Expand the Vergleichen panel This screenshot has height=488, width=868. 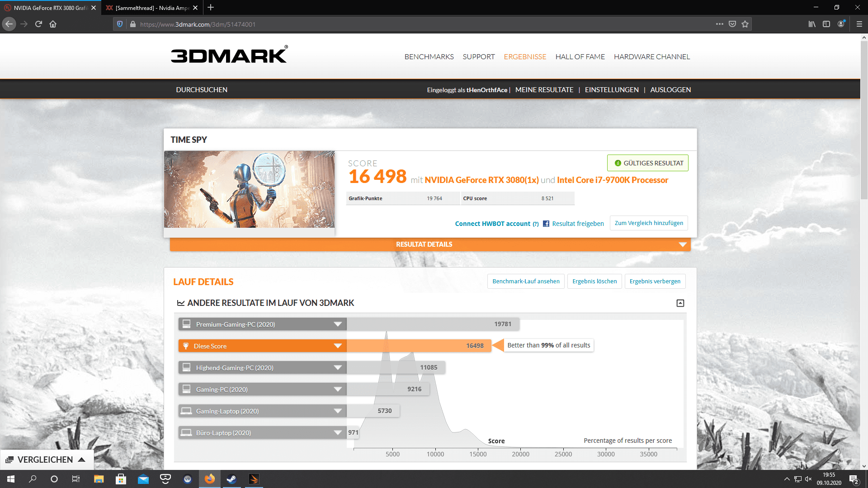[46, 460]
